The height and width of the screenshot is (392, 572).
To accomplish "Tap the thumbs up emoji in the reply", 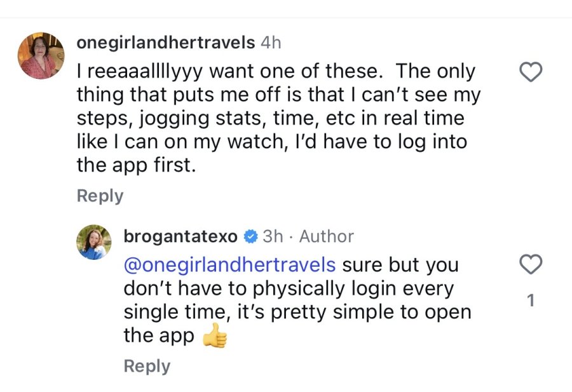I will point(215,335).
